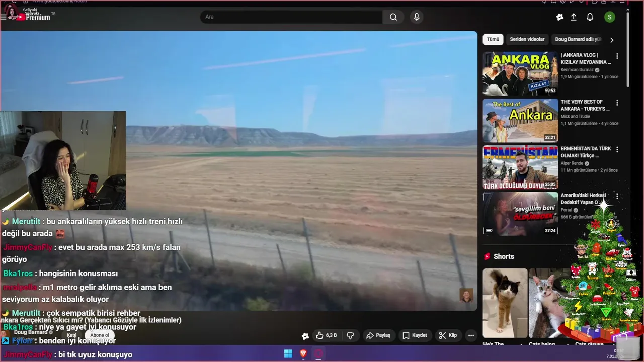The height and width of the screenshot is (362, 644).
Task: Click the upload arrow icon
Action: point(574,17)
